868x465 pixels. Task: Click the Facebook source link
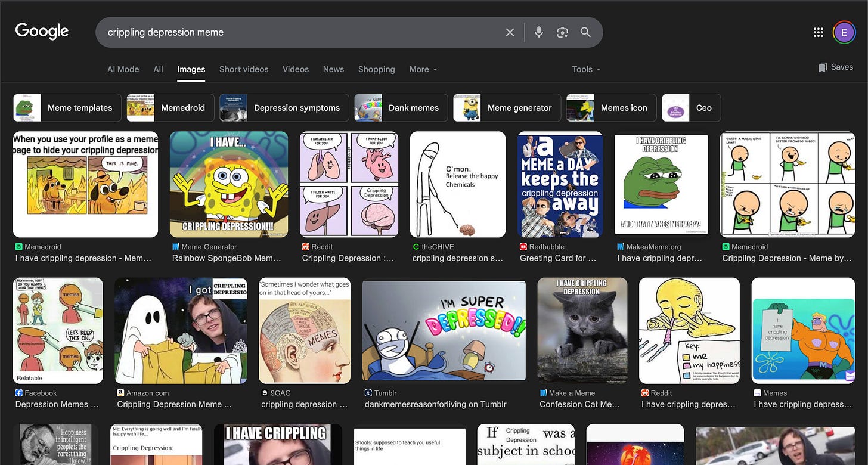coord(36,393)
